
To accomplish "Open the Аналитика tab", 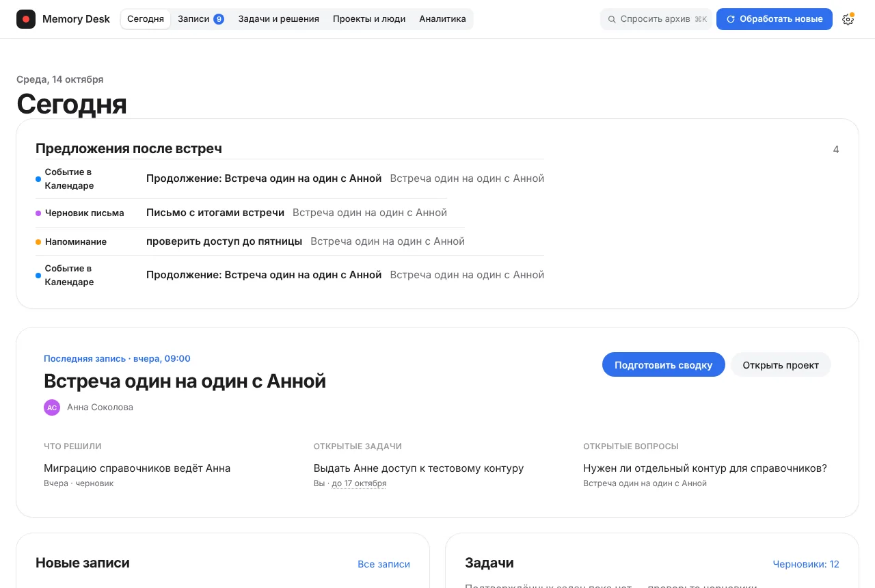I will (442, 19).
